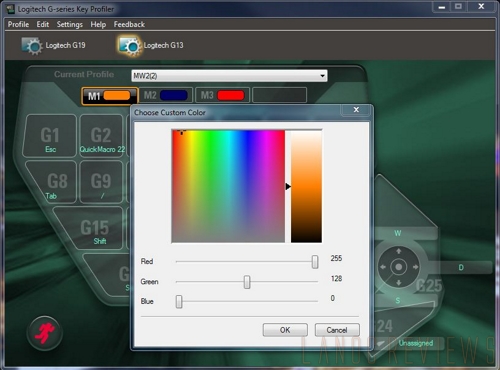Select the M1 mode with orange color
The width and height of the screenshot is (500, 370).
[109, 96]
